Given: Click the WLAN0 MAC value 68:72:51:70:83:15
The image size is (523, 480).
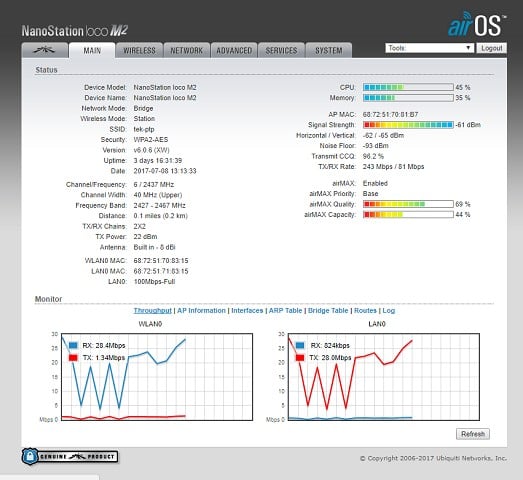Looking at the screenshot, I should click(161, 261).
